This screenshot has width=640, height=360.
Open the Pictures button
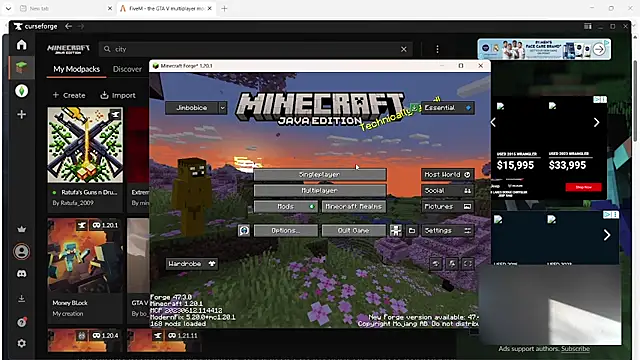tap(448, 207)
